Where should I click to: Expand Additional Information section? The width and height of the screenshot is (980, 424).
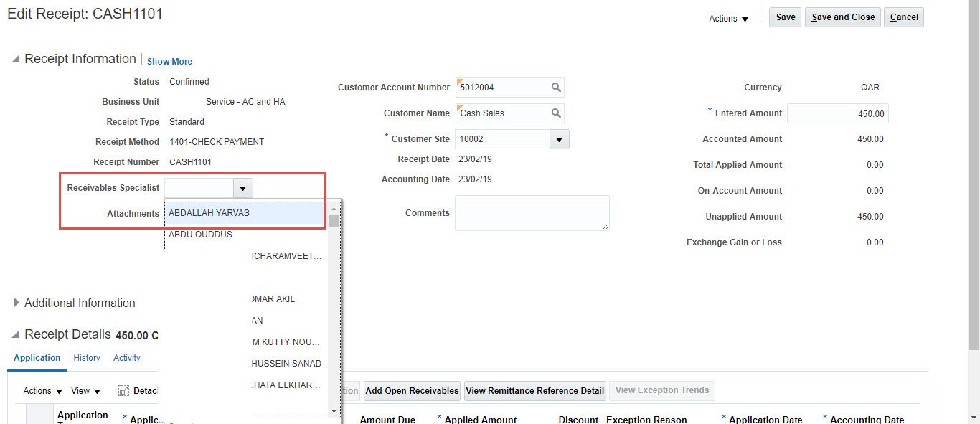click(x=16, y=303)
